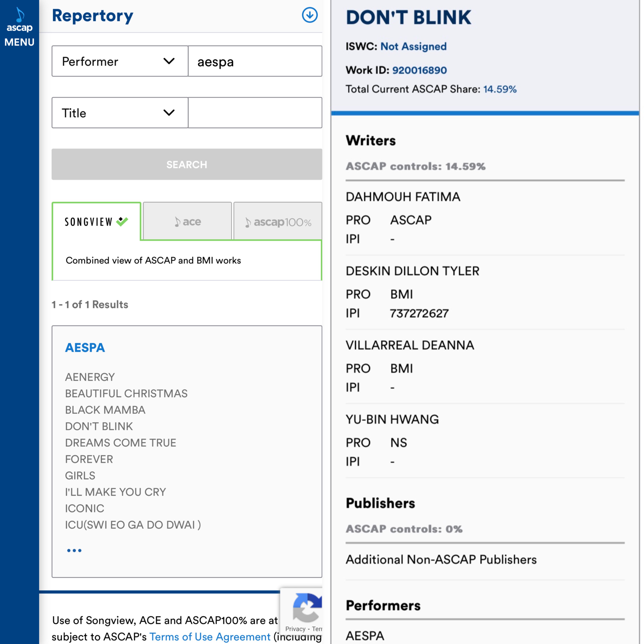The height and width of the screenshot is (644, 644).
Task: Open the MENU in the sidebar
Action: (x=19, y=42)
